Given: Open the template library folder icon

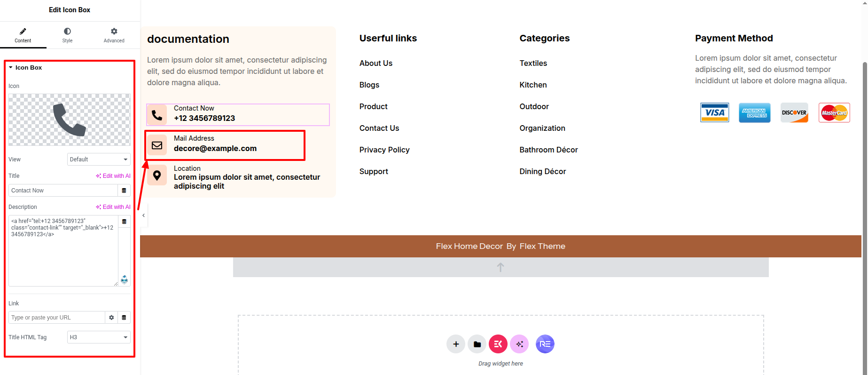Looking at the screenshot, I should [x=477, y=344].
